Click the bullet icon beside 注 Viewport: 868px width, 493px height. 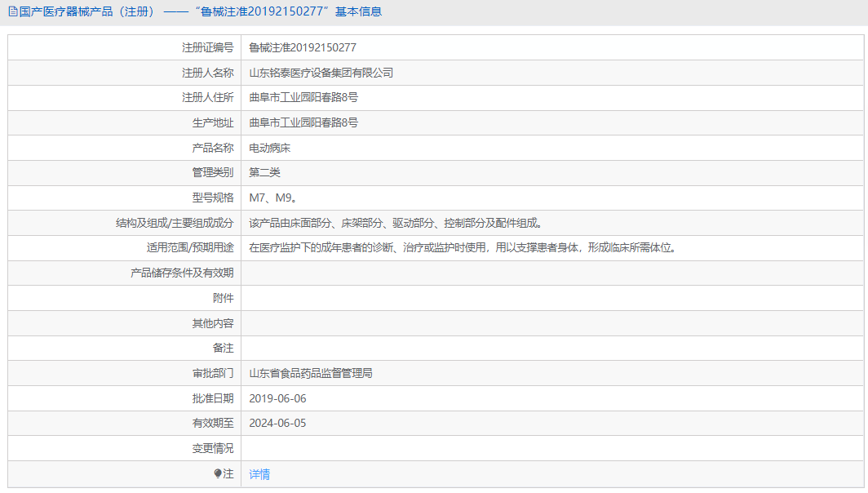tap(218, 473)
